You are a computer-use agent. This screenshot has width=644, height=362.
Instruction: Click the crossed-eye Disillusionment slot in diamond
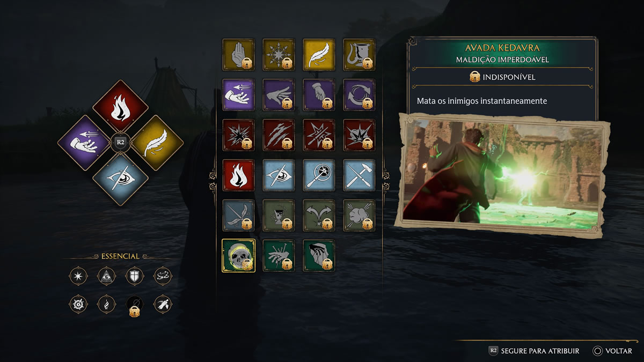(120, 179)
